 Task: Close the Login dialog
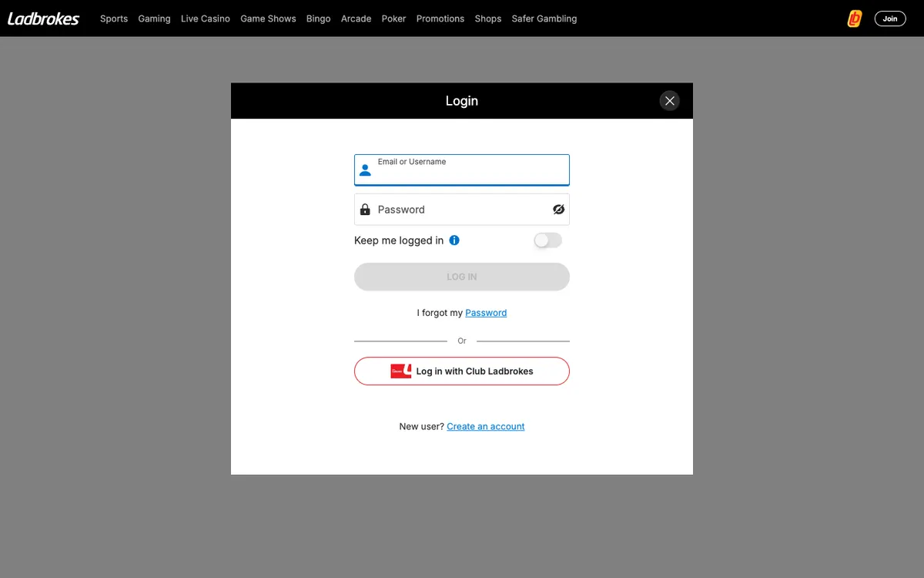pyautogui.click(x=670, y=101)
